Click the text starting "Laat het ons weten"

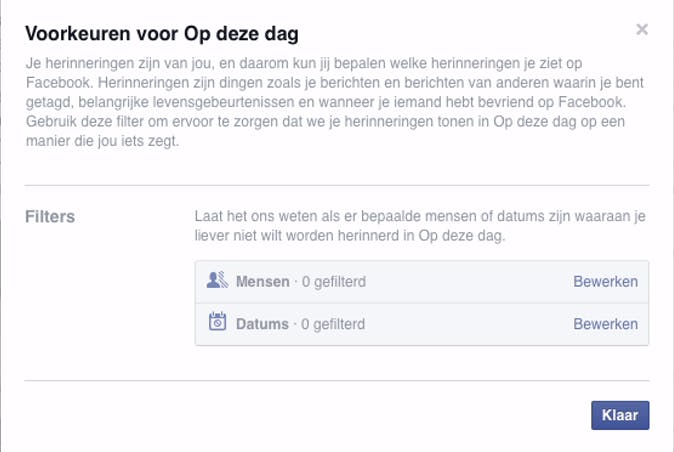(x=420, y=216)
